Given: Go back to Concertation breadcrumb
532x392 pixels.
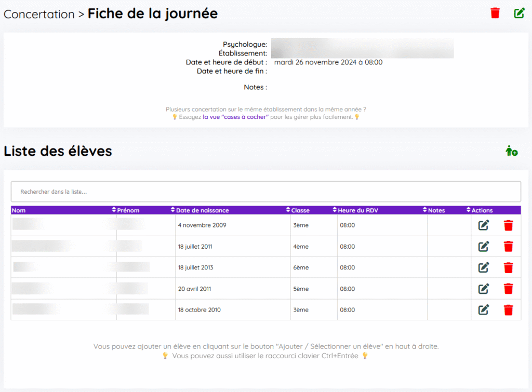Looking at the screenshot, I should pos(39,14).
